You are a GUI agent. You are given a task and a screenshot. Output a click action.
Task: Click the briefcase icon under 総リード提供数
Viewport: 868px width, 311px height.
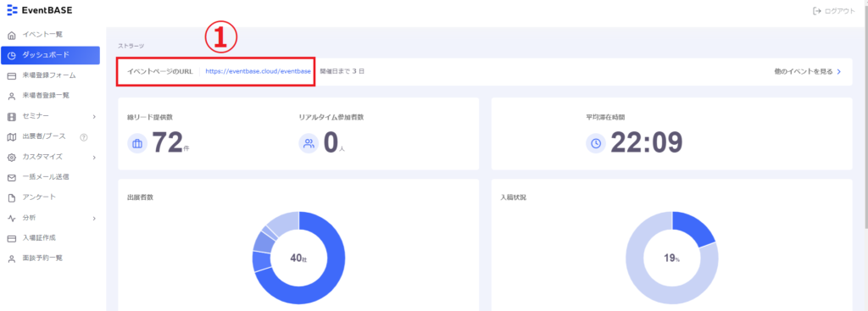(x=137, y=144)
